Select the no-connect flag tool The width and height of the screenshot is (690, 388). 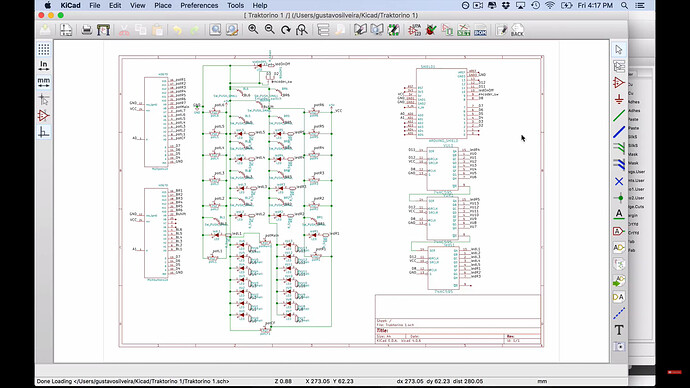pos(619,181)
